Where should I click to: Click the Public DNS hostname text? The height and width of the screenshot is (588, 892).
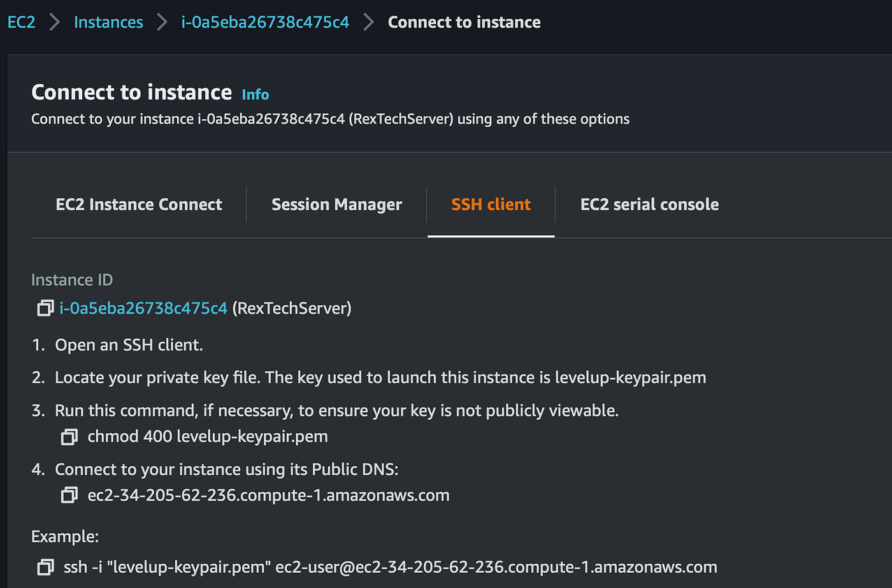(x=268, y=496)
